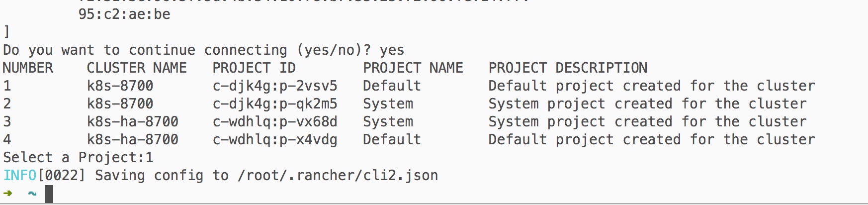Click the tilde directory indicator
The image size is (868, 205).
tap(32, 194)
